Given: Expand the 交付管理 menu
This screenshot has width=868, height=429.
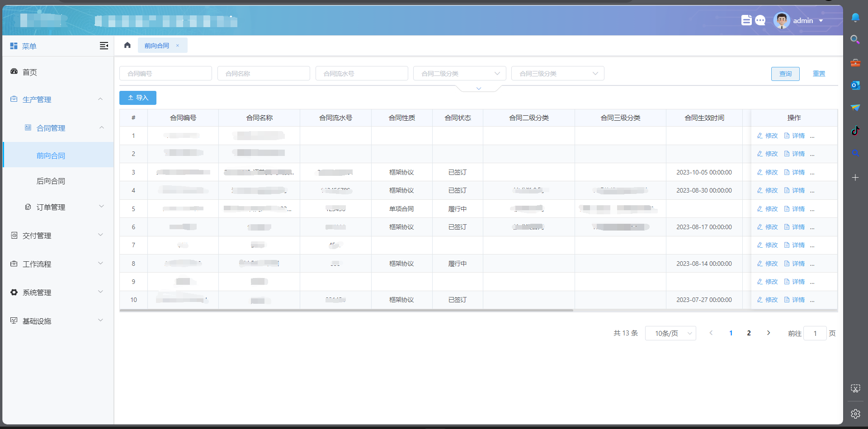Looking at the screenshot, I should point(100,235).
